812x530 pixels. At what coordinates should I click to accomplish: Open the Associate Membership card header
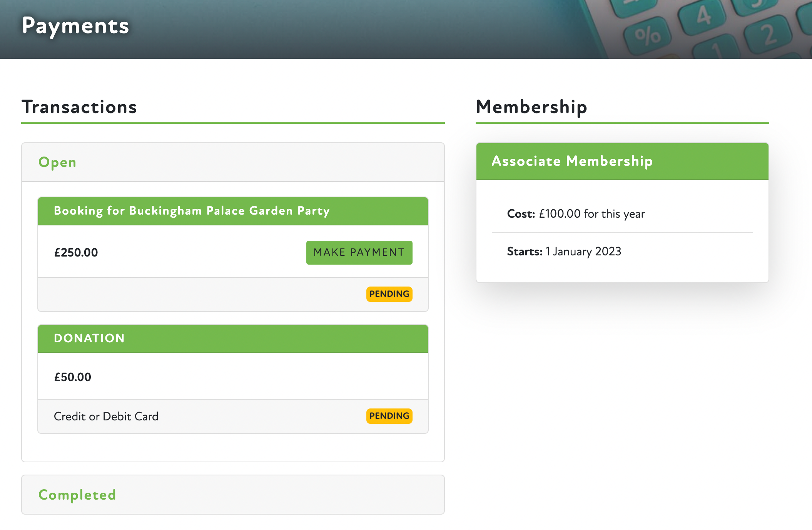(x=572, y=161)
